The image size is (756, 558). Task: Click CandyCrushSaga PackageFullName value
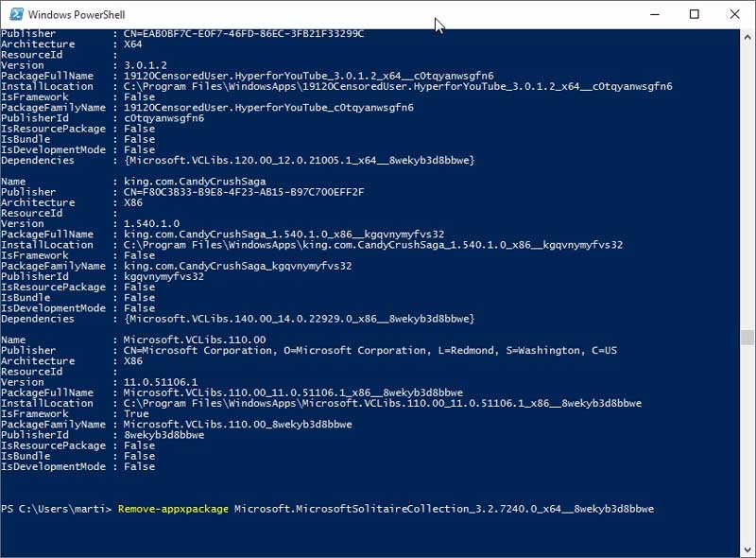284,235
